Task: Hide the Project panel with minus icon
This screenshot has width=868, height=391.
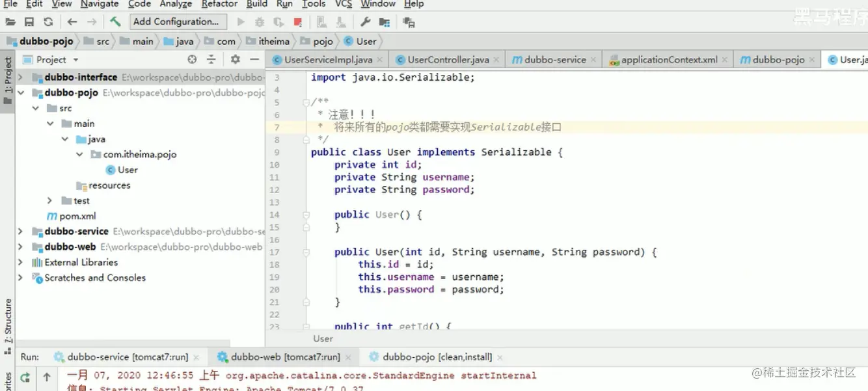Action: [x=254, y=59]
